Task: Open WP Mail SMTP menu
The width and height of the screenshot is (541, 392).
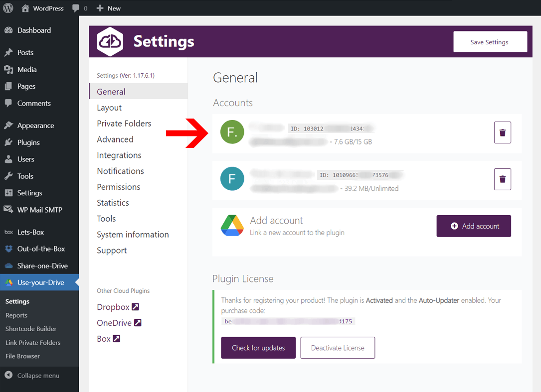Action: (x=39, y=210)
